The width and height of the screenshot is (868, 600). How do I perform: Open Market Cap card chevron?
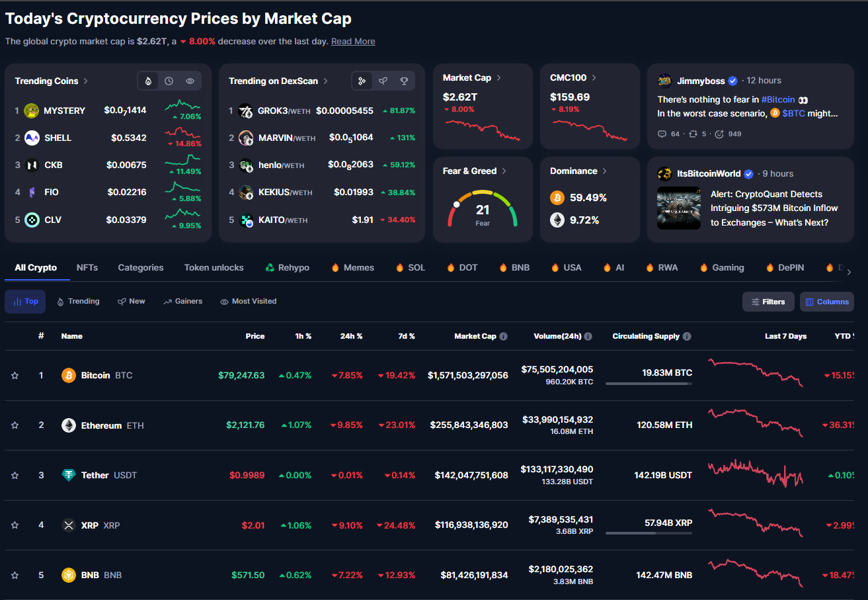[x=498, y=77]
